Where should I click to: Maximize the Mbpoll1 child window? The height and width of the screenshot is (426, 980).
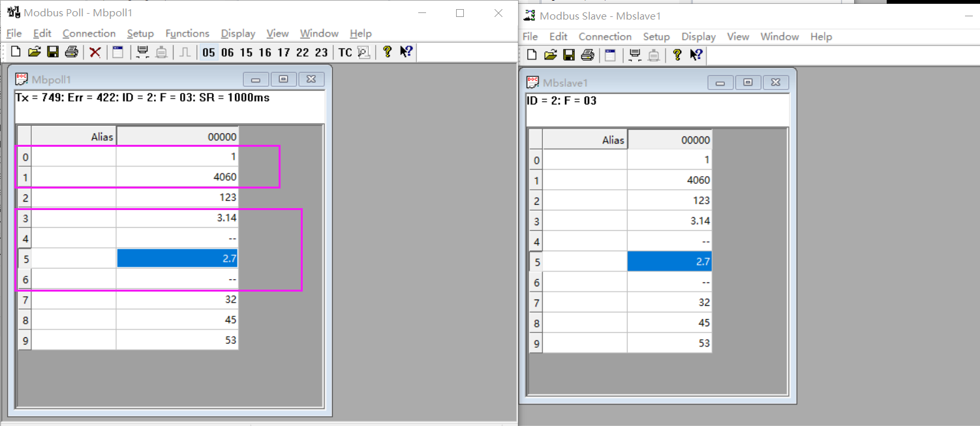pyautogui.click(x=283, y=80)
